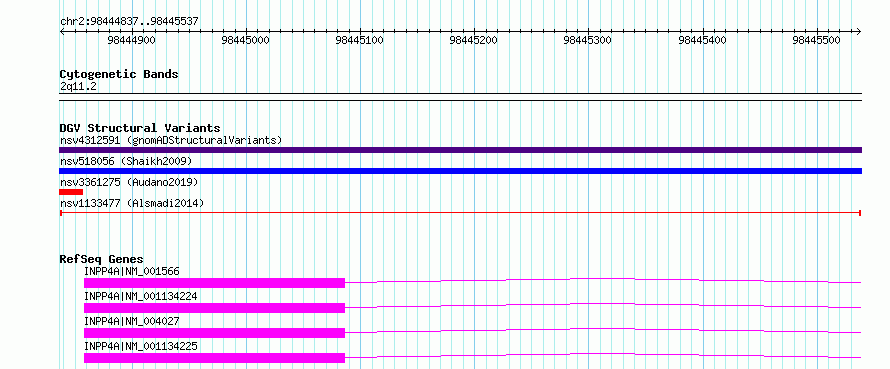Viewport: 890px width, 369px height.
Task: Click the nsv4312591 gnomADStructuralVariants label
Action: click(171, 140)
